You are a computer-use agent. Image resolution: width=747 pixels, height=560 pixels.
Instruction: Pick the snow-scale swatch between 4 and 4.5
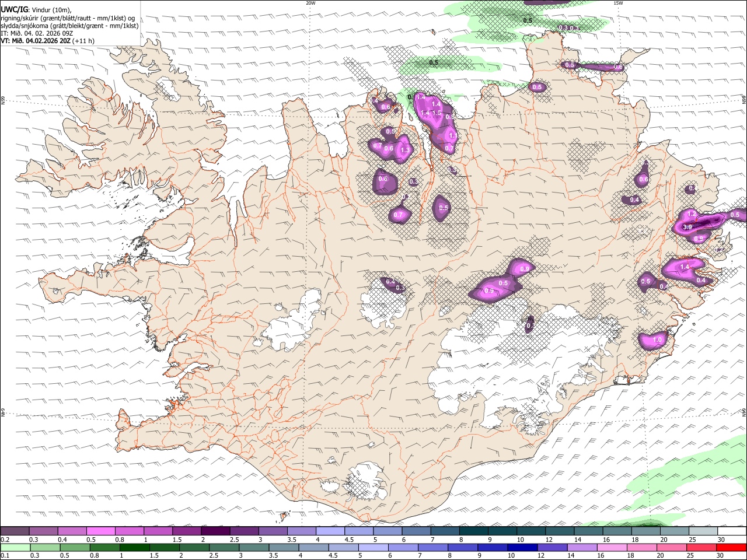(330, 531)
